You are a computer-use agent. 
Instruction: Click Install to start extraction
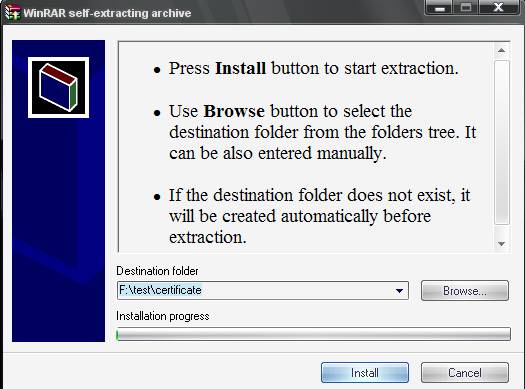click(x=365, y=373)
